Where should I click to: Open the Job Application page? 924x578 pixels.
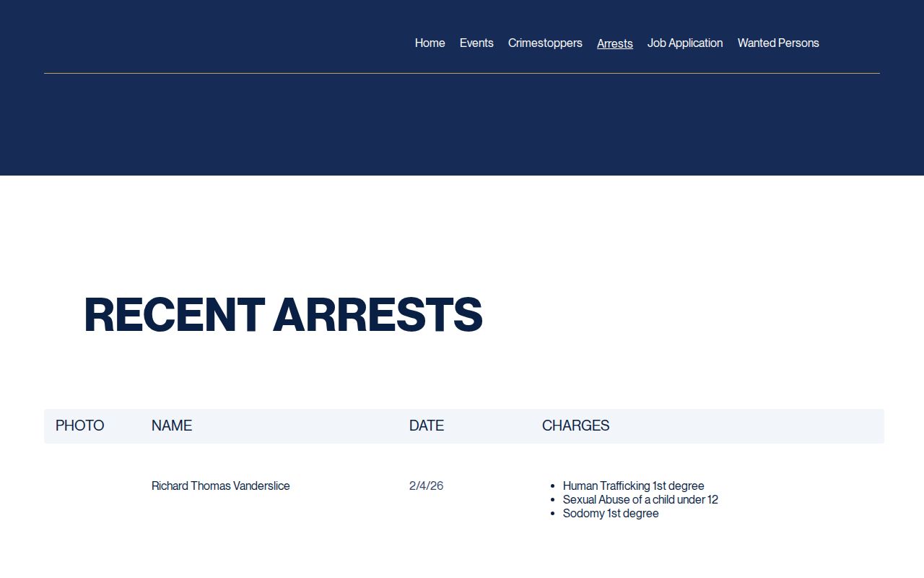pyautogui.click(x=685, y=43)
